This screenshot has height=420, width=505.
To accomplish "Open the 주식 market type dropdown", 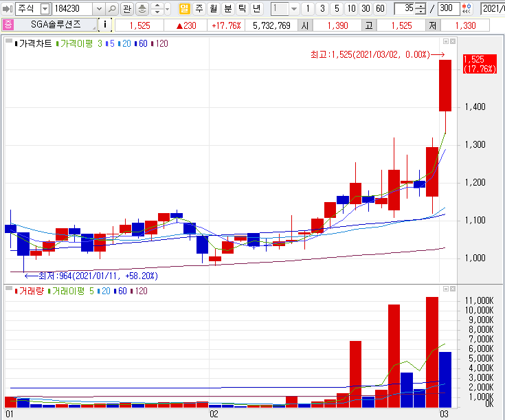I will point(45,9).
